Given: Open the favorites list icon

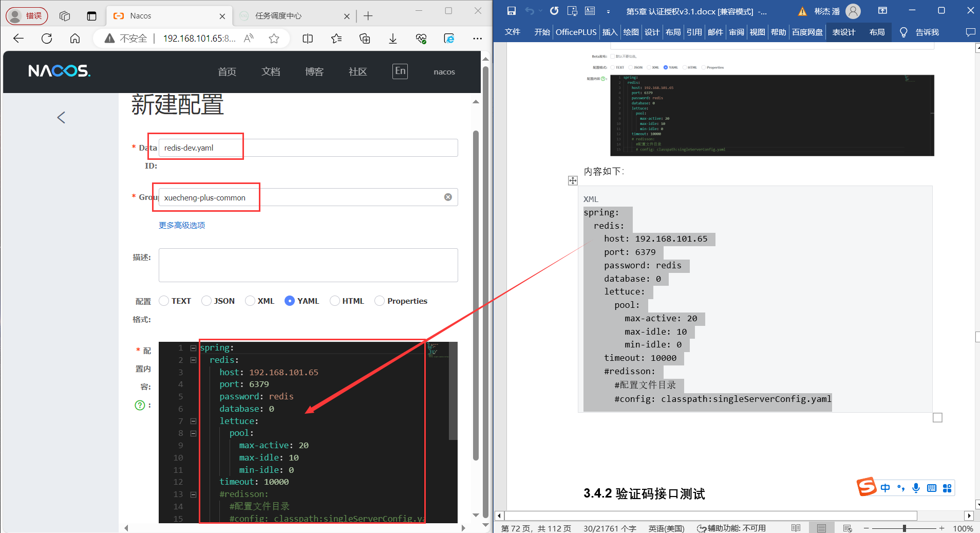Looking at the screenshot, I should tap(336, 39).
